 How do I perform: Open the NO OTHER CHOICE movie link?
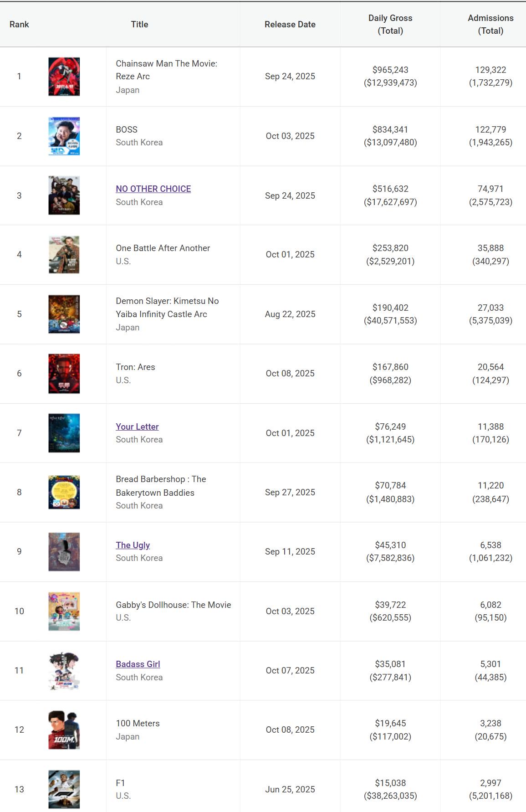[x=153, y=189]
